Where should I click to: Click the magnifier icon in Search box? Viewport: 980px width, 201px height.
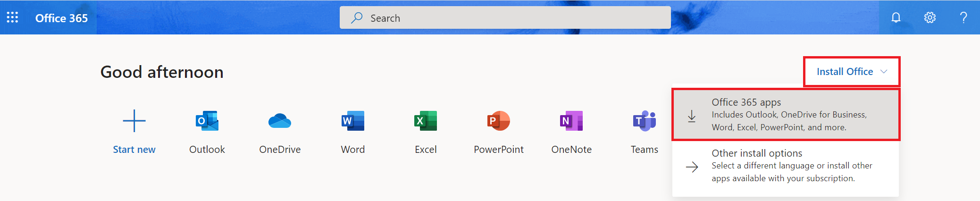point(357,18)
